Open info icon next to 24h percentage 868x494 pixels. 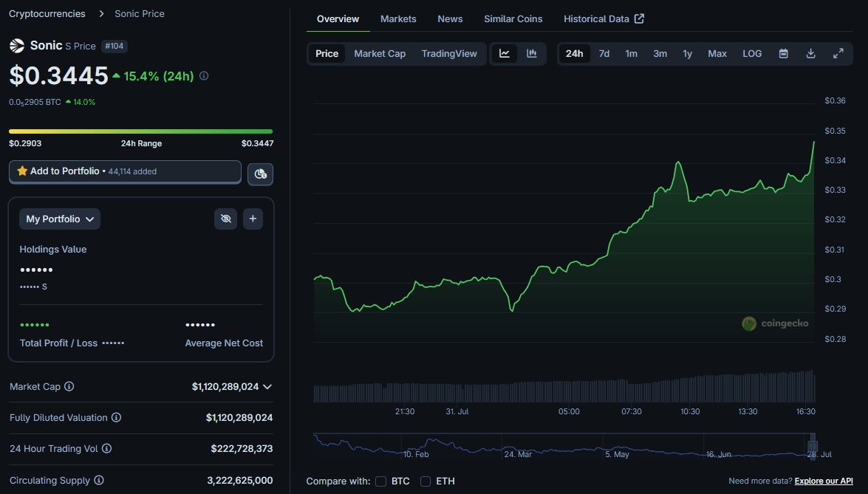(204, 76)
